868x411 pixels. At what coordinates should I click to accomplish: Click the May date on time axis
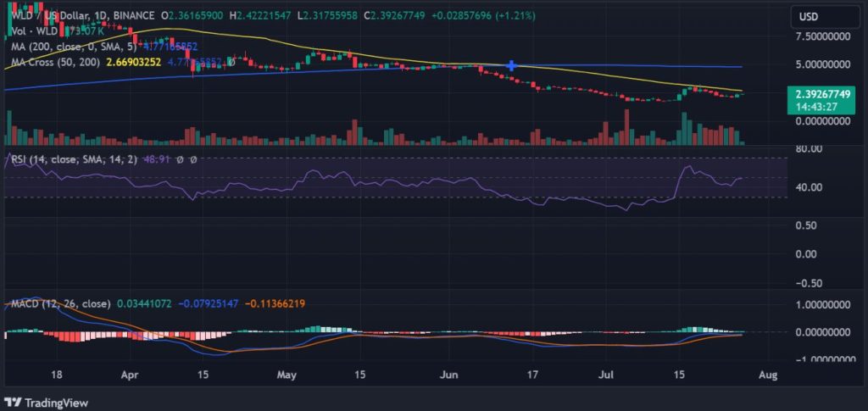click(x=287, y=375)
